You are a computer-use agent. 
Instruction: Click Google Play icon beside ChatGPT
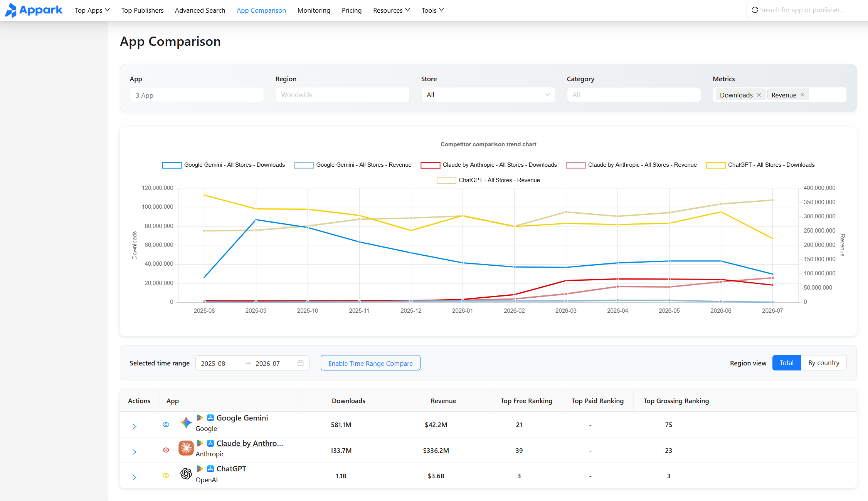coord(200,469)
